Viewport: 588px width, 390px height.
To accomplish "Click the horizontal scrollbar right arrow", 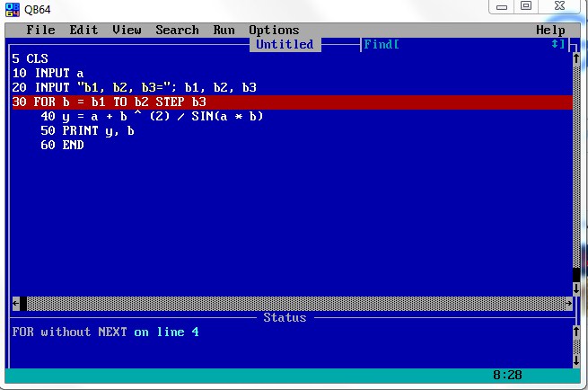I will coord(568,304).
